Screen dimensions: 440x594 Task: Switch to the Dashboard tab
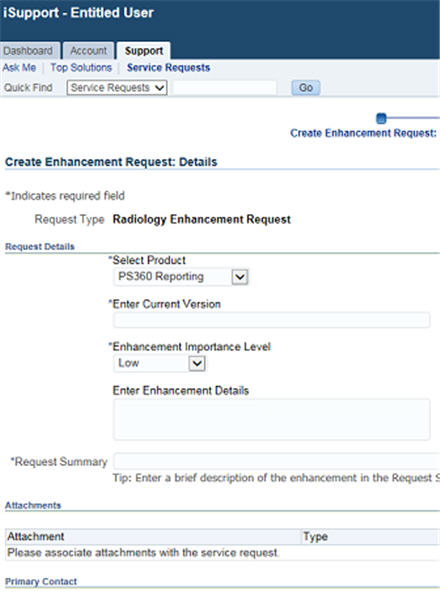point(28,50)
